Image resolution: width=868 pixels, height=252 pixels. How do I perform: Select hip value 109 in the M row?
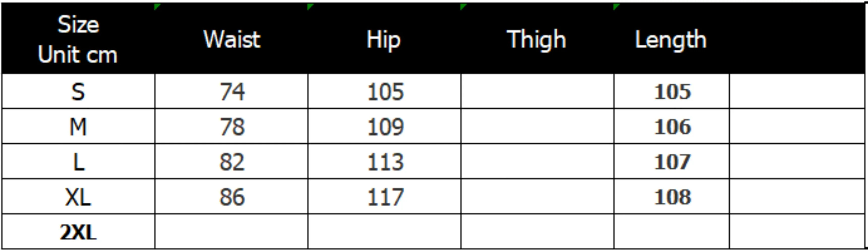pyautogui.click(x=385, y=127)
